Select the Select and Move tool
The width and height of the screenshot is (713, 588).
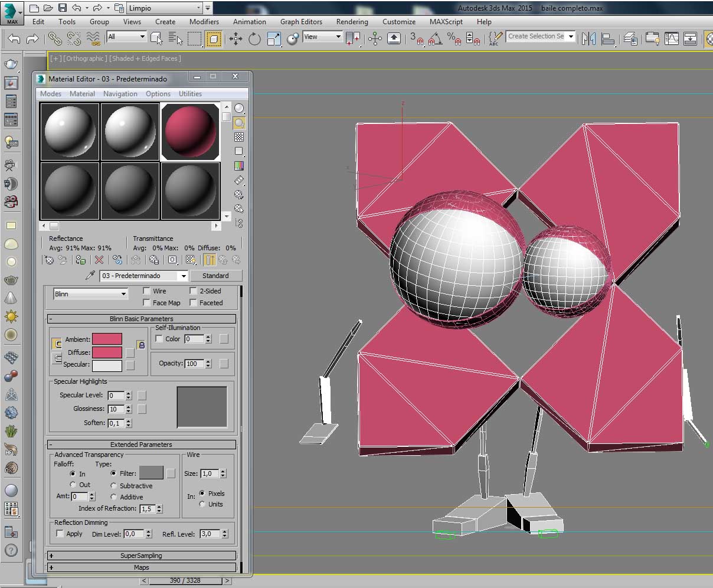click(x=236, y=39)
